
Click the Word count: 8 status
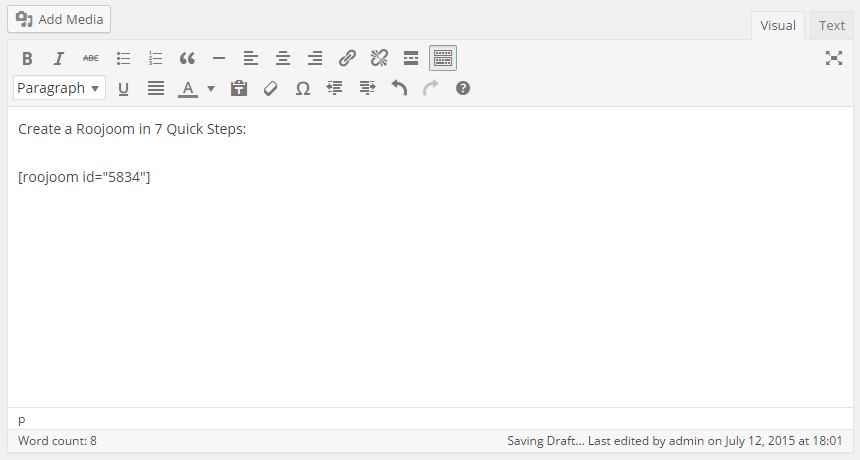tap(57, 441)
